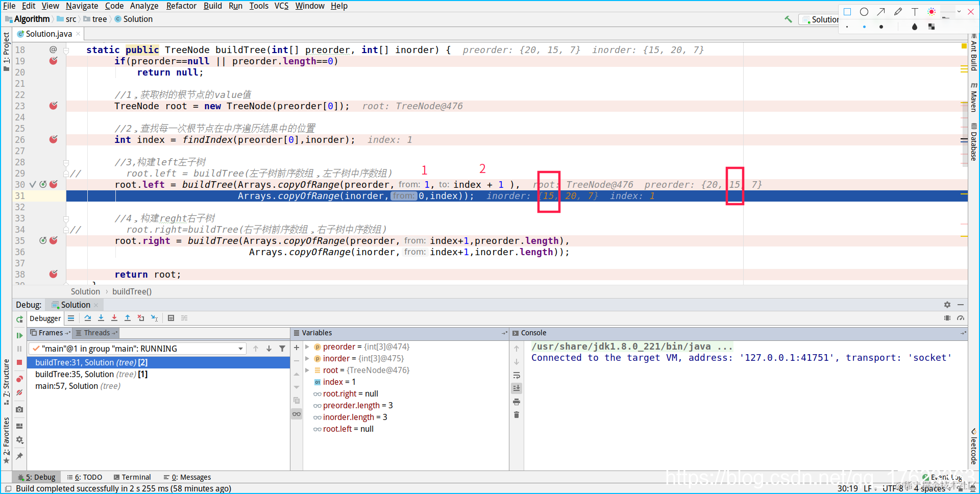Click Show Execution Point icon
980x494 pixels.
point(71,318)
